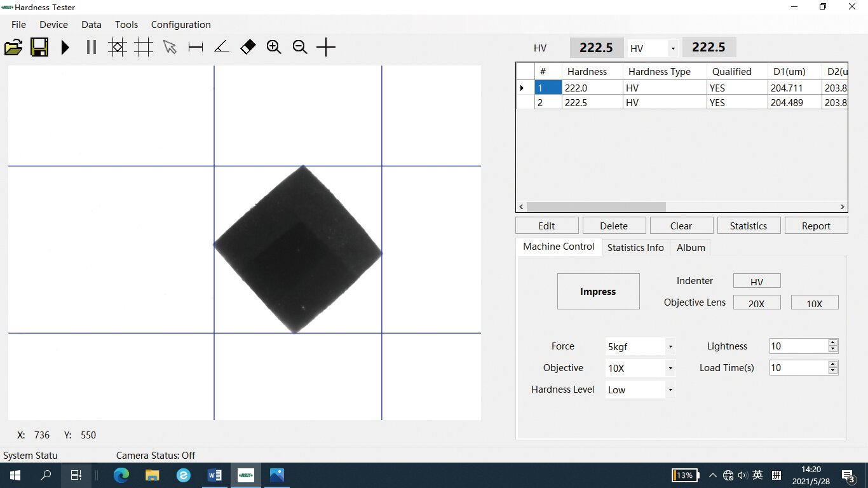
Task: Open file with the folder icon
Action: coord(13,47)
